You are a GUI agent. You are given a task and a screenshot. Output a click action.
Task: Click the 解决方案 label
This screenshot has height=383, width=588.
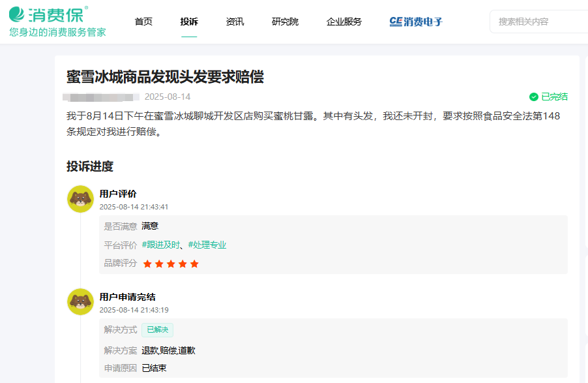(121, 350)
